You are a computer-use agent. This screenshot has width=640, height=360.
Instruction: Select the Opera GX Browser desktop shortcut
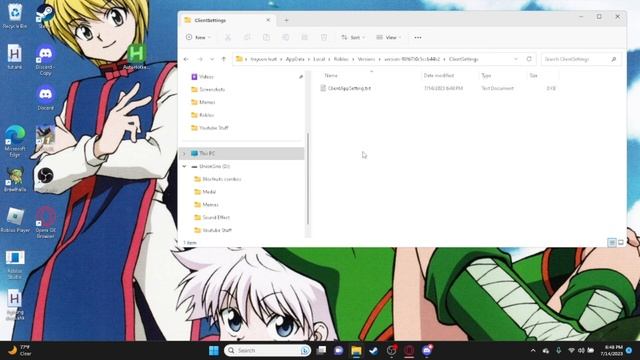[45, 223]
